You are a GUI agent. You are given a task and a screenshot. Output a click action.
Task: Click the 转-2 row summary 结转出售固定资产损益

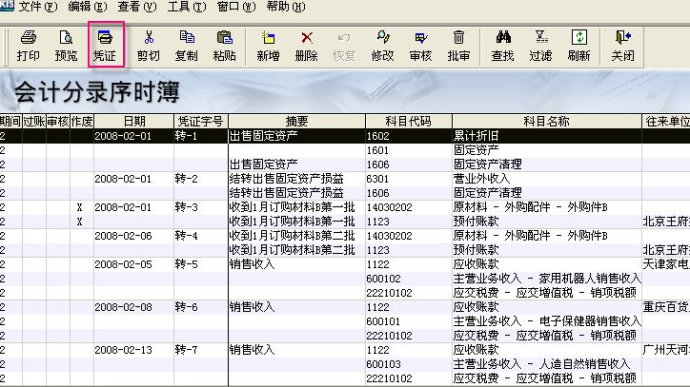tap(286, 179)
